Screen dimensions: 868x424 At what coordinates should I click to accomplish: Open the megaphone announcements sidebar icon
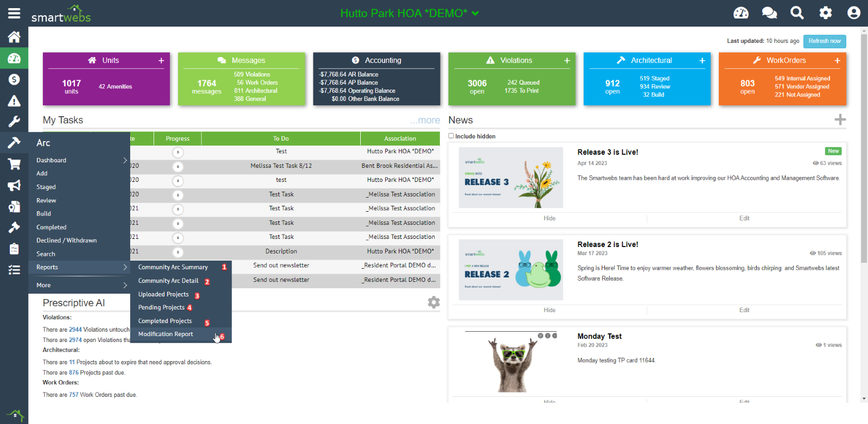pyautogui.click(x=14, y=185)
